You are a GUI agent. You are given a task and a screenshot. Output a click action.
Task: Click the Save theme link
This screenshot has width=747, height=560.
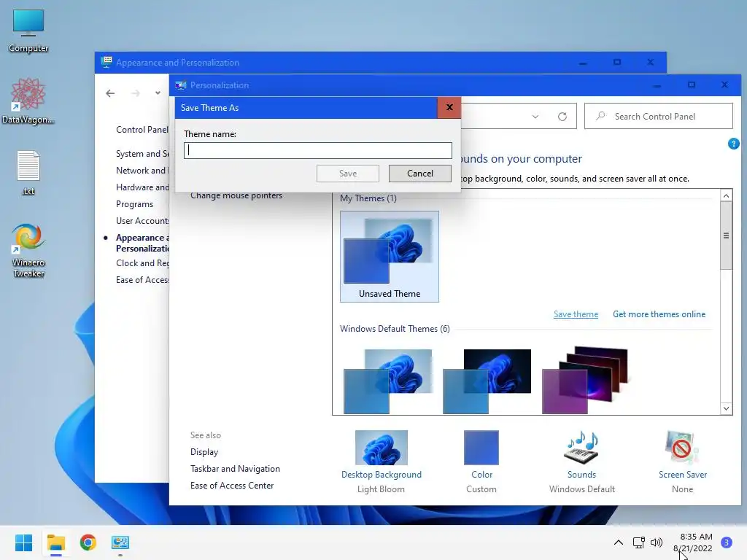click(576, 314)
